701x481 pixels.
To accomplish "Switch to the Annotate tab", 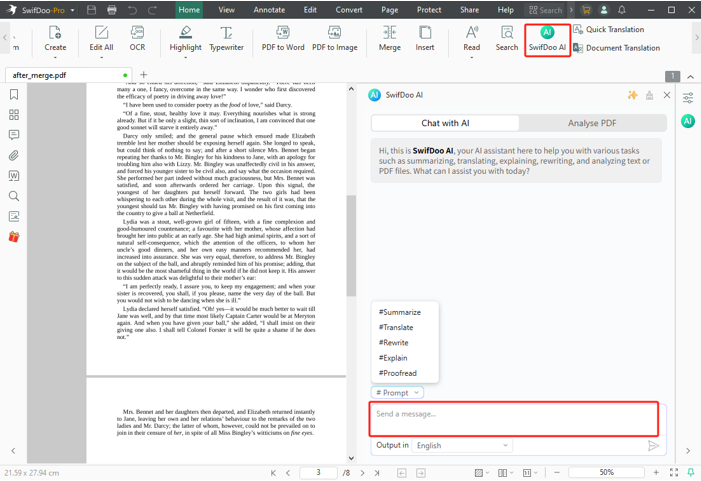I will pos(269,10).
